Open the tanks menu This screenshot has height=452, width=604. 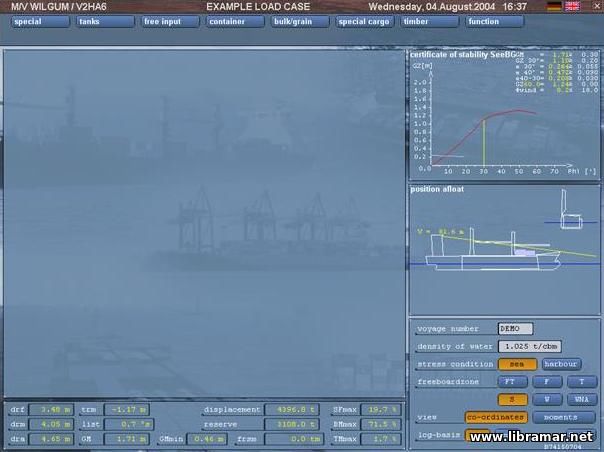click(x=100, y=21)
